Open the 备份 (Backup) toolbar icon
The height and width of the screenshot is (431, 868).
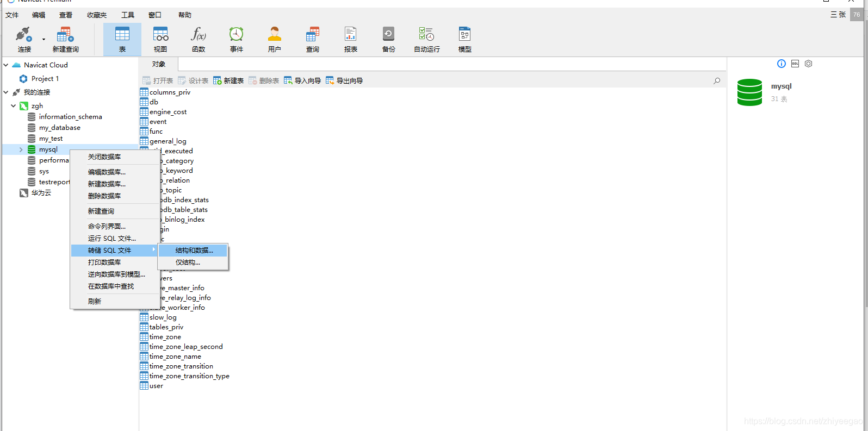tap(389, 39)
